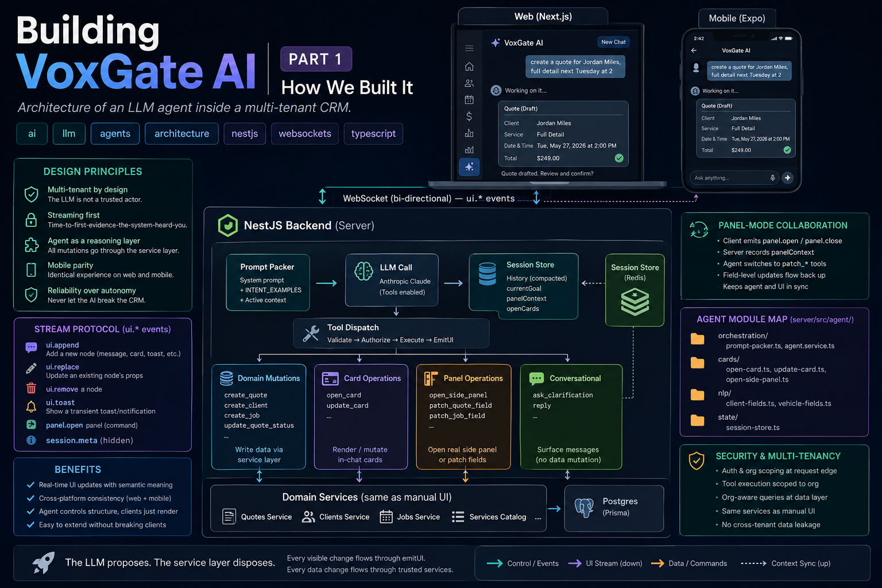Open the Clients people icon in web sidebar
This screenshot has width=882, height=588.
click(x=469, y=83)
